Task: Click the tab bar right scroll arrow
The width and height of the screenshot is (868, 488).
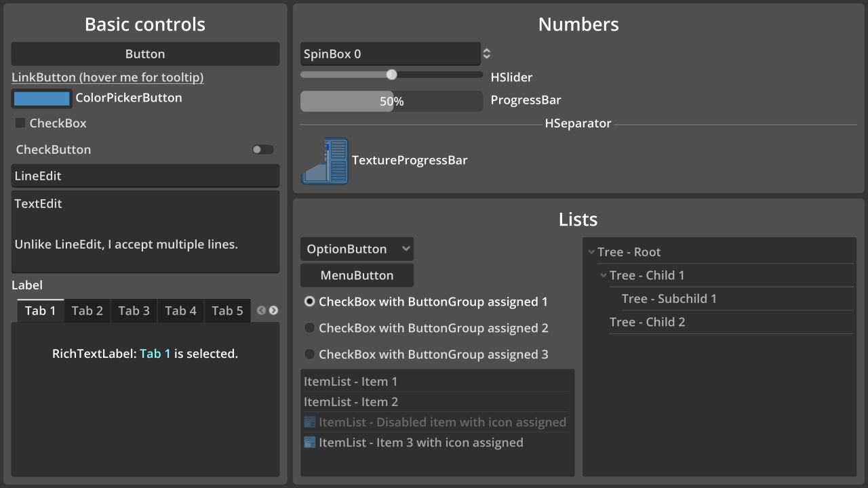Action: point(273,310)
